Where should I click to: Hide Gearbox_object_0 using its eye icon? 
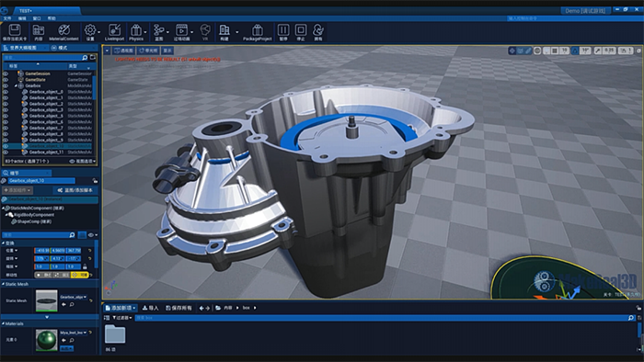(x=6, y=92)
